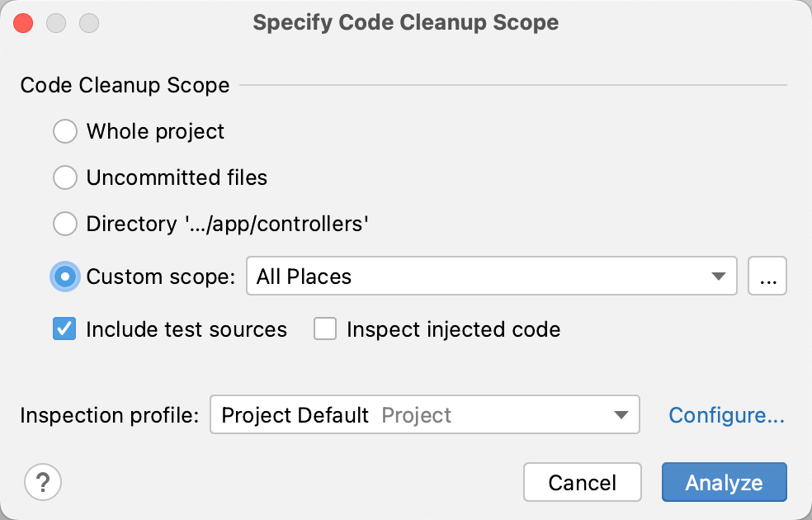This screenshot has width=812, height=520.
Task: Open the custom scope browse dialog via ellipsis
Action: [767, 277]
